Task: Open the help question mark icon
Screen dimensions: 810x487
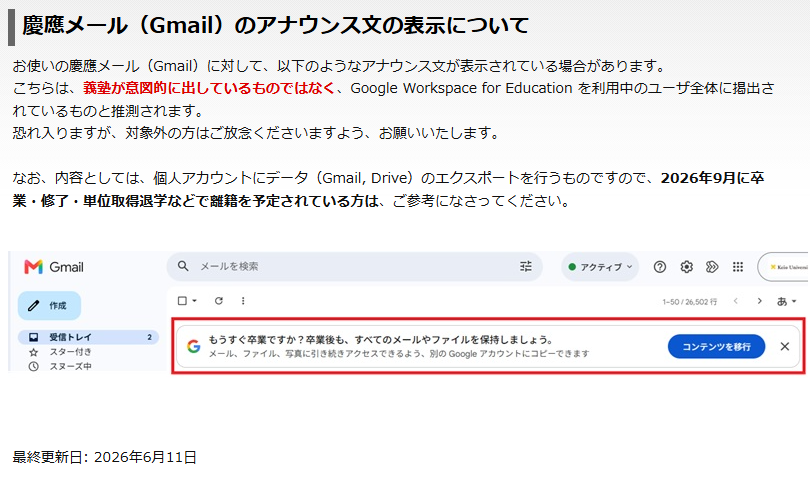Action: pos(660,267)
